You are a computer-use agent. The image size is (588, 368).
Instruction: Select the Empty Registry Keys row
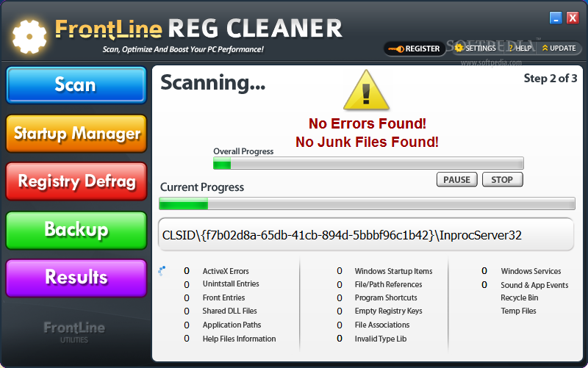(x=388, y=311)
